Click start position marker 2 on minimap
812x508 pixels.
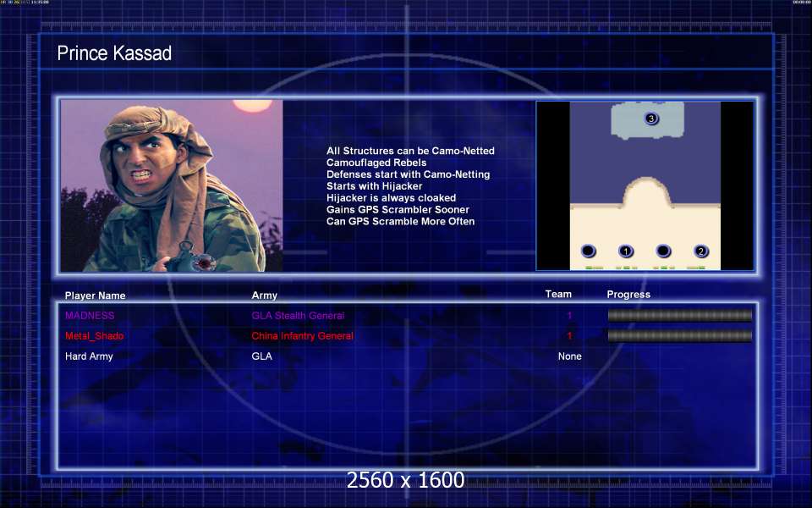[x=700, y=251]
